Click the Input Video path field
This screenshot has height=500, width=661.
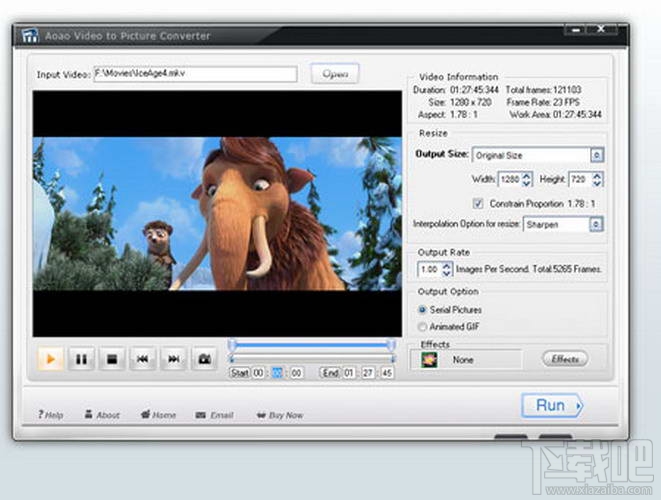[195, 74]
